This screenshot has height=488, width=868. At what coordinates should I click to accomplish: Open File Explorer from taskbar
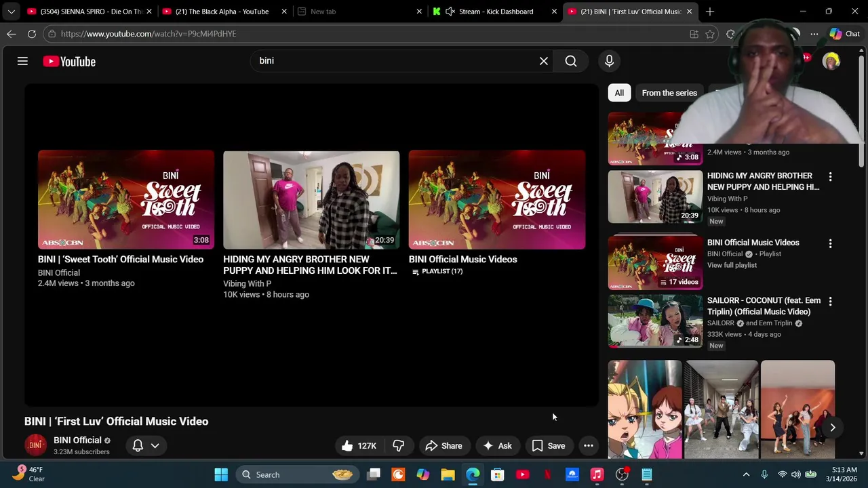click(x=448, y=474)
